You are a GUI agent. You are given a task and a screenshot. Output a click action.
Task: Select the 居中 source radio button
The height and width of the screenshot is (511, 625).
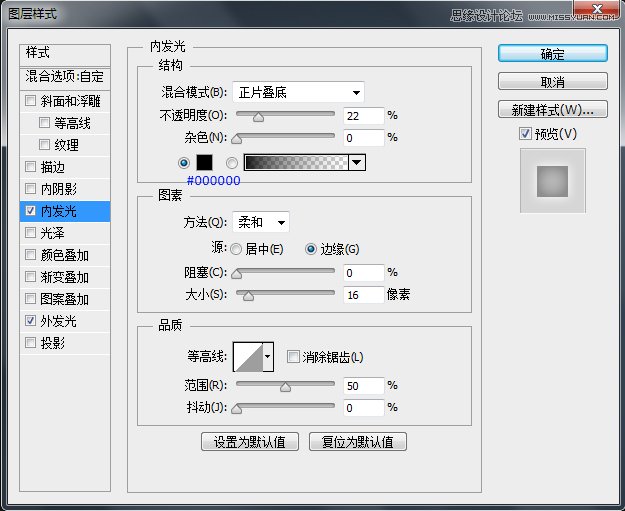click(x=236, y=249)
